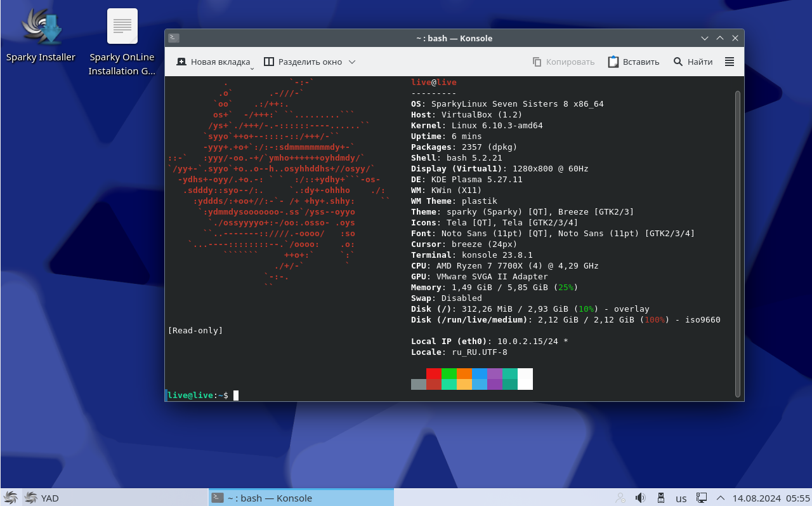
Task: Click the Swap line showing Disabled
Action: (x=447, y=298)
